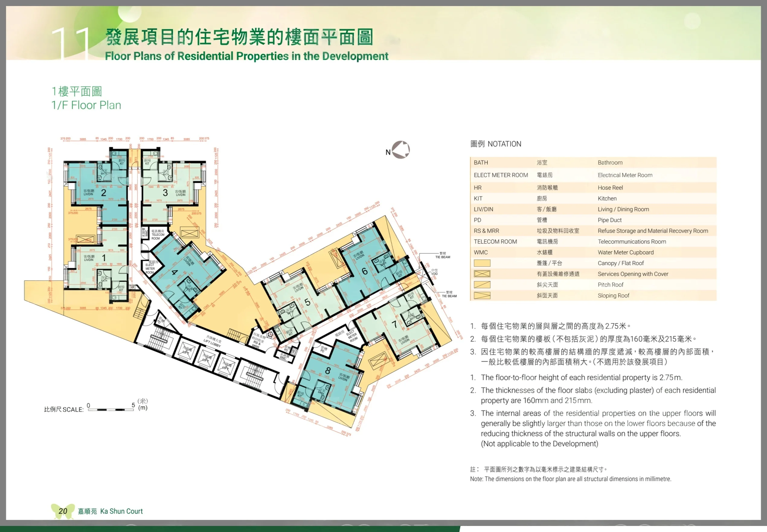Select the WMC Water Meter Cupboard legend row
Viewport: 767px width, 532px height.
pyautogui.click(x=593, y=252)
